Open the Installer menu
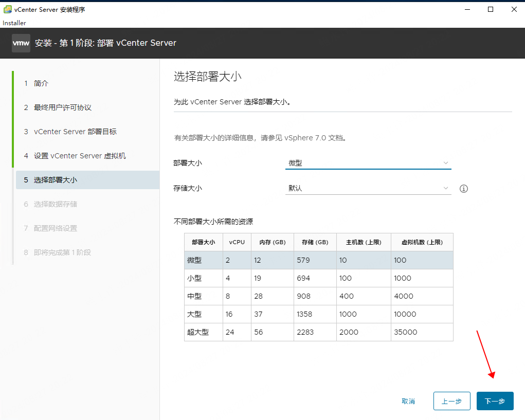 (14, 23)
